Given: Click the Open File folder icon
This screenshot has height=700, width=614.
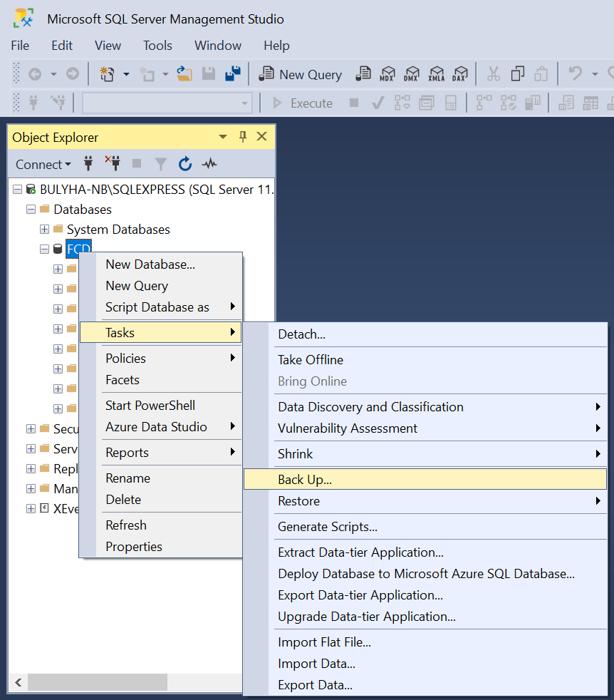Looking at the screenshot, I should click(184, 73).
